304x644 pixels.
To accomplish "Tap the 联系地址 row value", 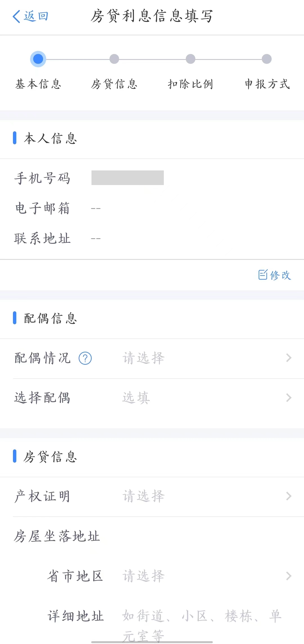I will [96, 238].
